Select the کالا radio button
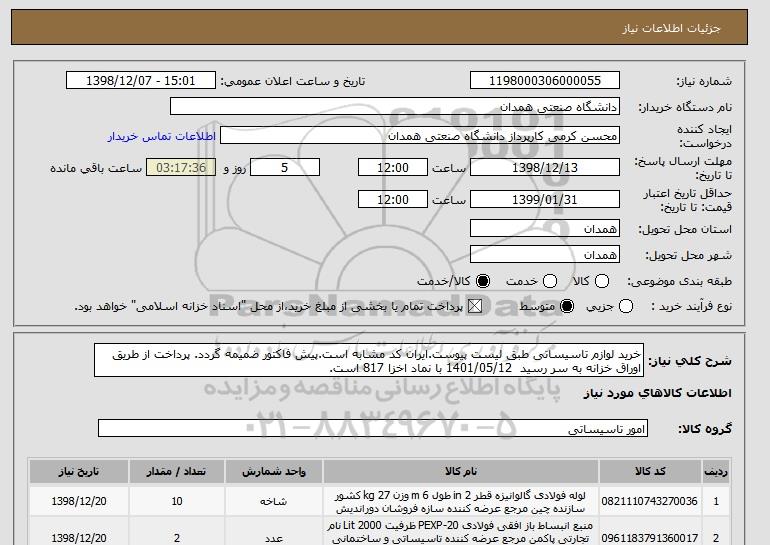Screen dimensions: 770x545 click(602, 281)
